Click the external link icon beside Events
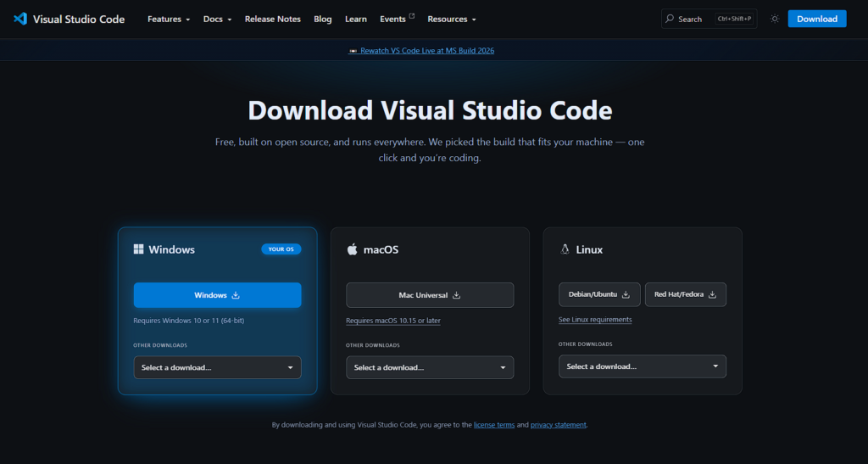Viewport: 868px width, 464px height. [x=412, y=15]
